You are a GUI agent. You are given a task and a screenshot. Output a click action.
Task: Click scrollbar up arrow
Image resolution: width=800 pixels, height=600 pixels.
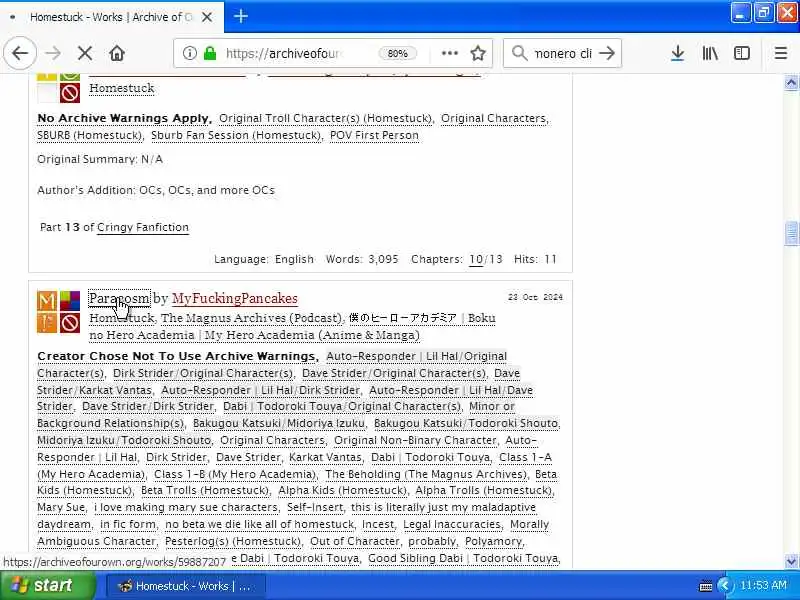pyautogui.click(x=791, y=83)
